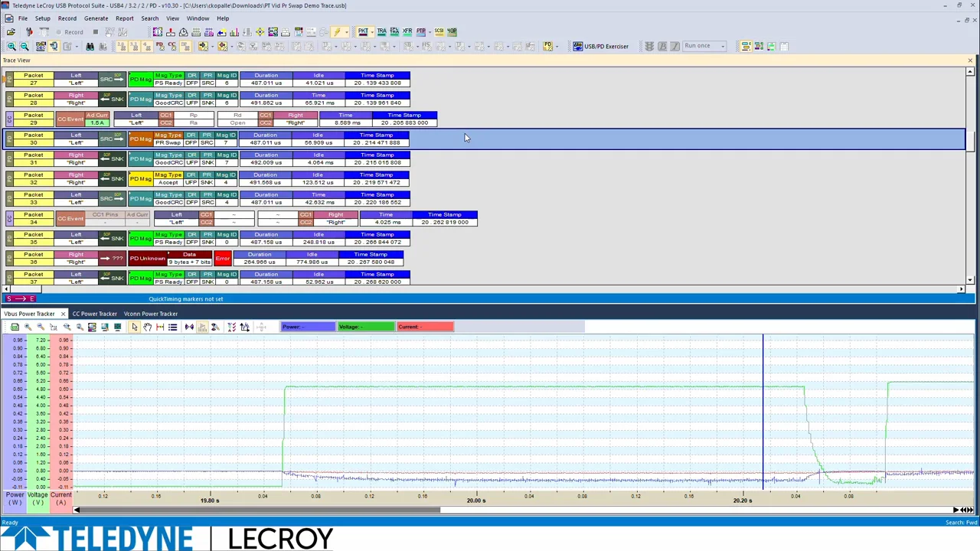Open dropdown next to lightning bolt icon
The image size is (980, 551).
click(x=346, y=32)
